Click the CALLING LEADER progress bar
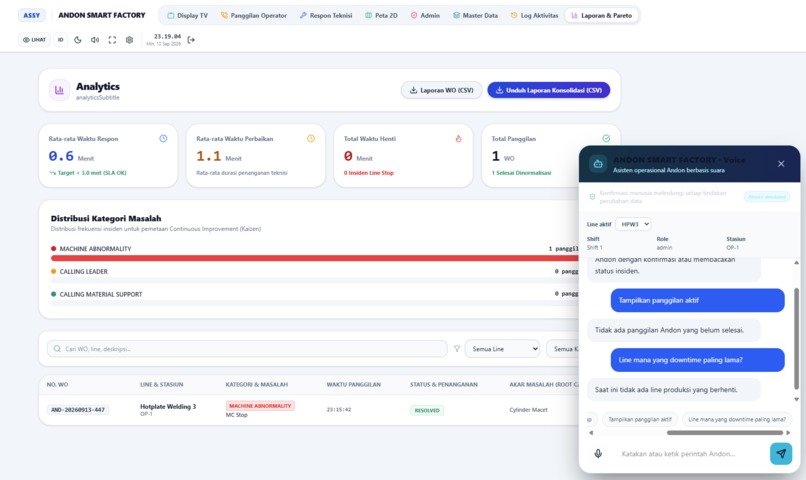The image size is (806, 480). coord(315,281)
